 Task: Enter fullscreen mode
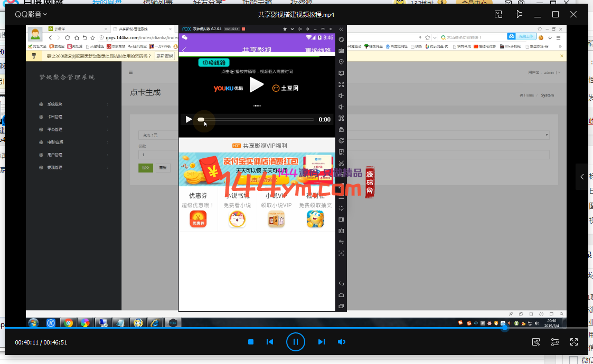tap(574, 342)
